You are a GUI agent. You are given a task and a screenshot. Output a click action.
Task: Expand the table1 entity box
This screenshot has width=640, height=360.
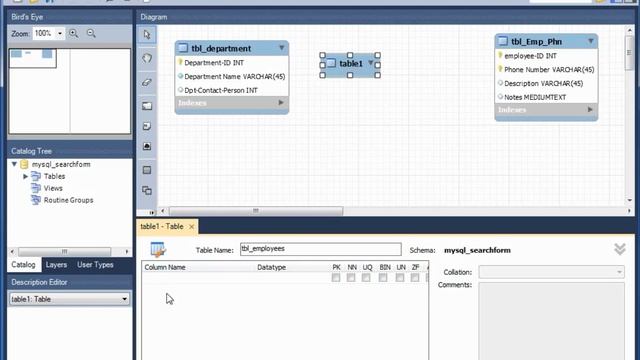point(370,62)
